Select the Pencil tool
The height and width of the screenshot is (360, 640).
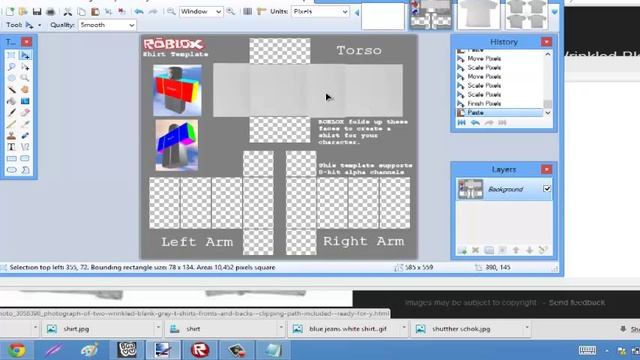(11, 124)
